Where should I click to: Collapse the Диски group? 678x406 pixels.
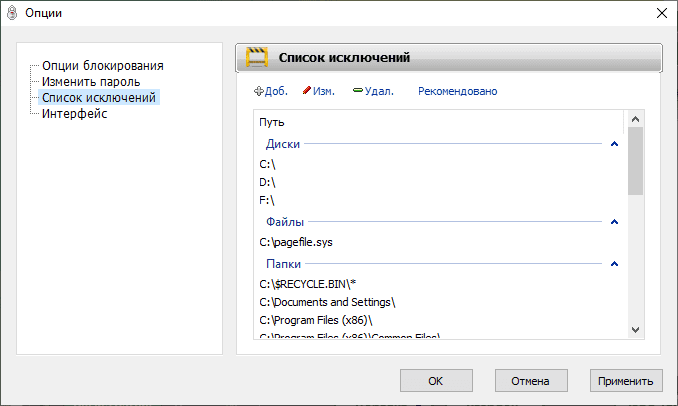[x=614, y=144]
